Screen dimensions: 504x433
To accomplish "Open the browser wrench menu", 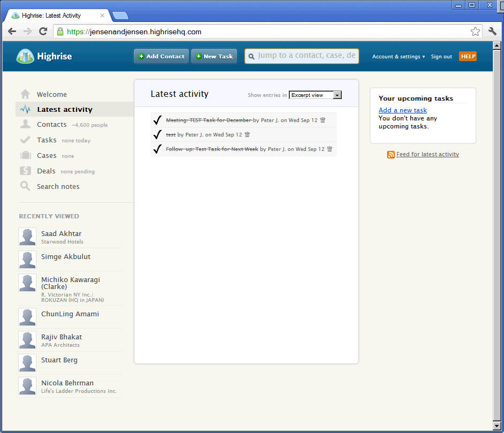I will point(492,32).
